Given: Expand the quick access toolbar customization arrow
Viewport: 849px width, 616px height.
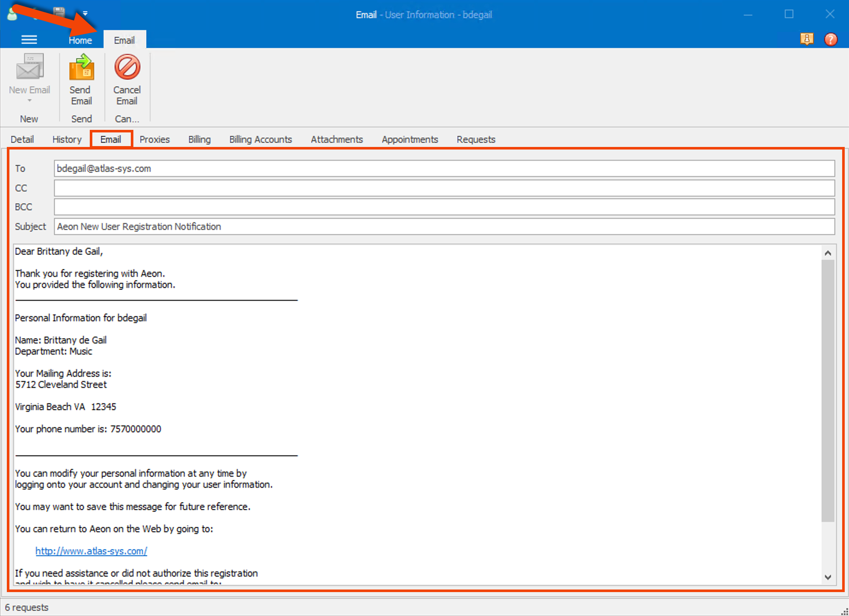Looking at the screenshot, I should tap(85, 13).
